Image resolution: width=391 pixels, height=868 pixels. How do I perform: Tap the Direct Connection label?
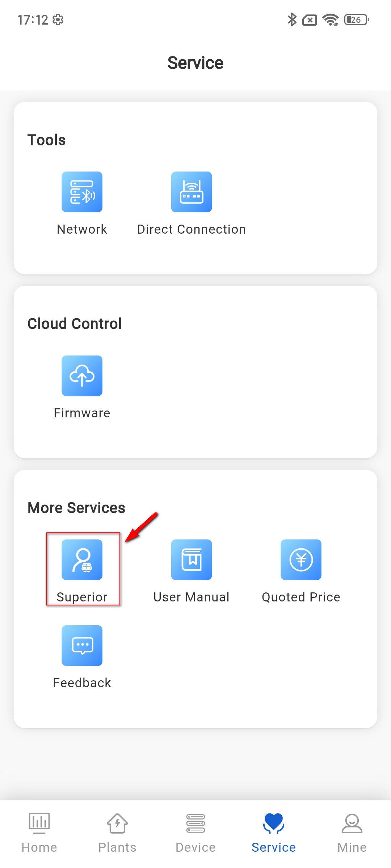click(192, 229)
